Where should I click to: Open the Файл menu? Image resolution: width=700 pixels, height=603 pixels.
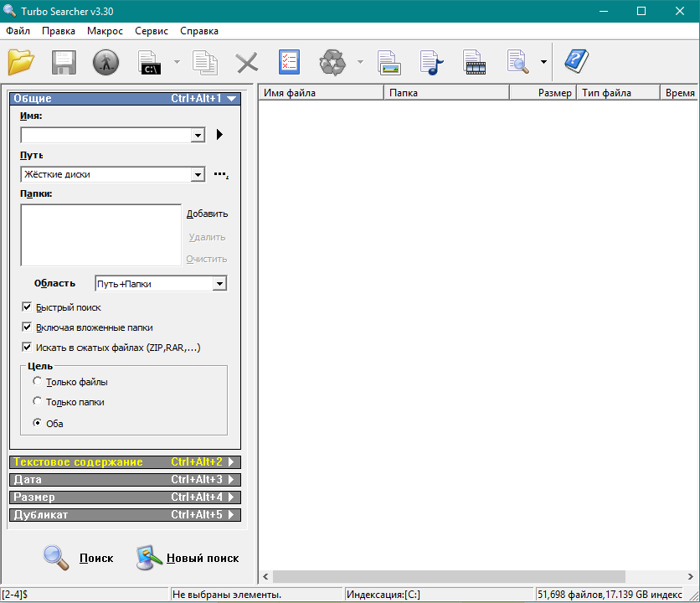tap(18, 31)
